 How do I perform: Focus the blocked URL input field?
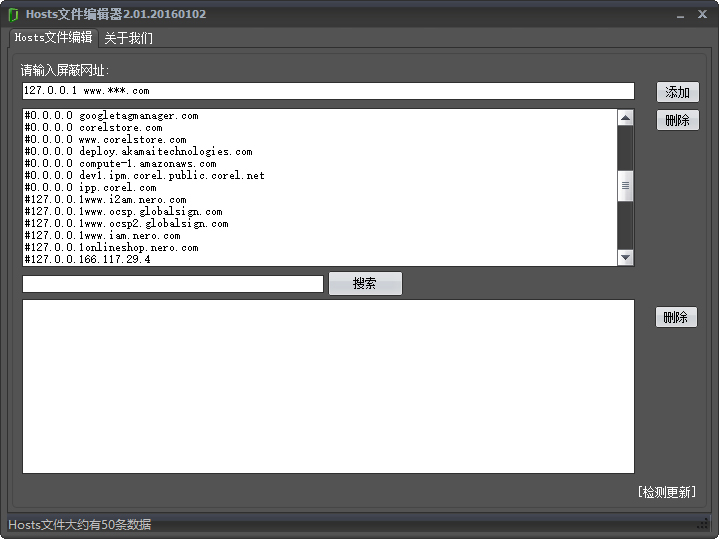coord(328,91)
